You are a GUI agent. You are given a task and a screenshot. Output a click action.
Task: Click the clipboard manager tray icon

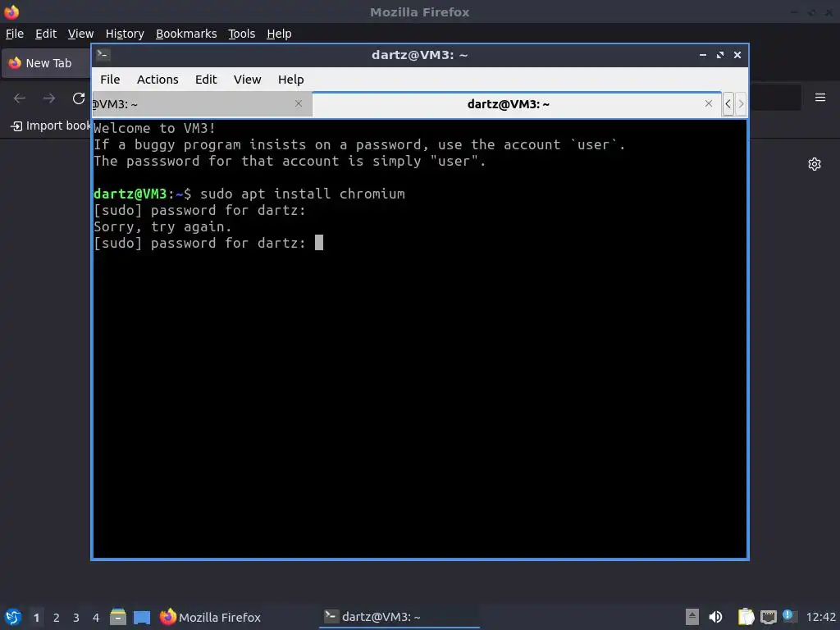pyautogui.click(x=745, y=617)
